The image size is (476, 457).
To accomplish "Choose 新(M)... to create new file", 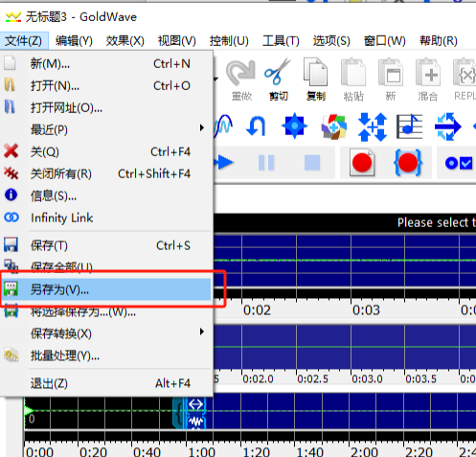I will pyautogui.click(x=106, y=64).
